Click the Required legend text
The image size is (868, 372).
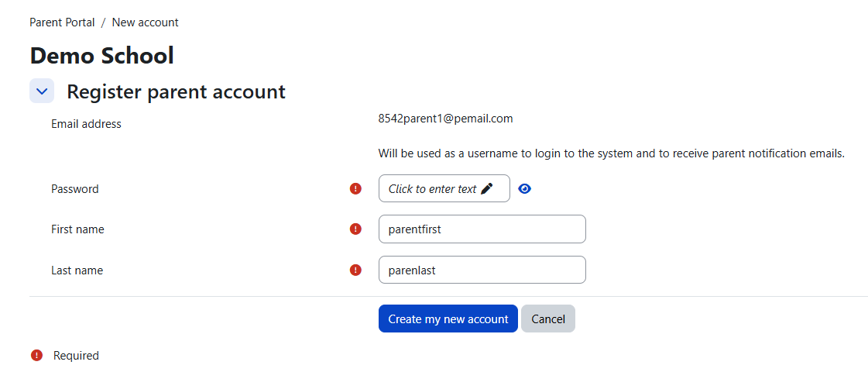coord(76,356)
